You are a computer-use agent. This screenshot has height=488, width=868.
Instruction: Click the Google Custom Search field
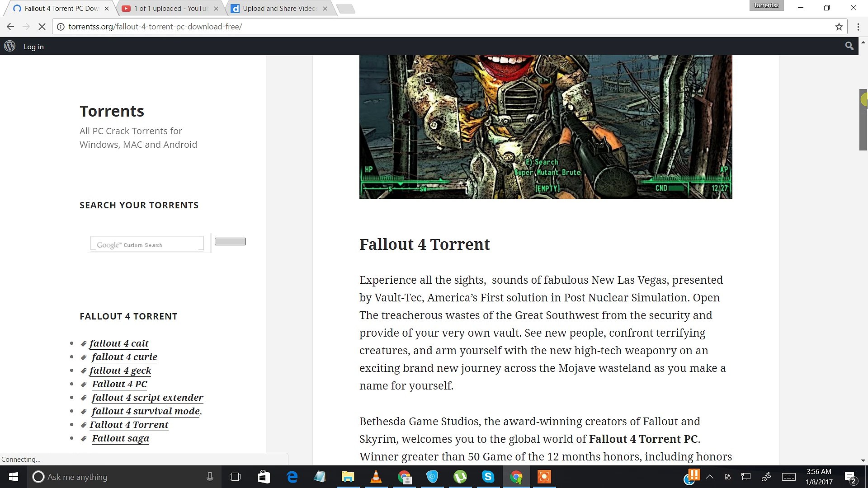point(147,244)
